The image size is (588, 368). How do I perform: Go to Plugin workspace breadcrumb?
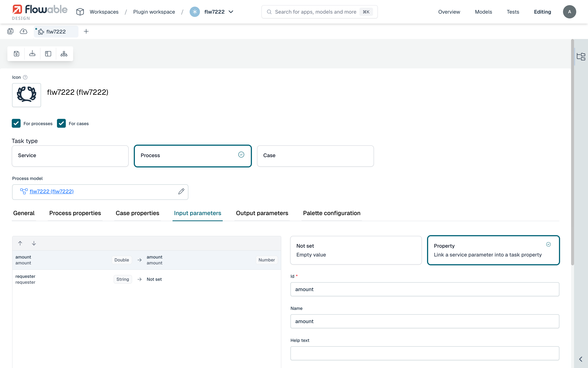(154, 12)
